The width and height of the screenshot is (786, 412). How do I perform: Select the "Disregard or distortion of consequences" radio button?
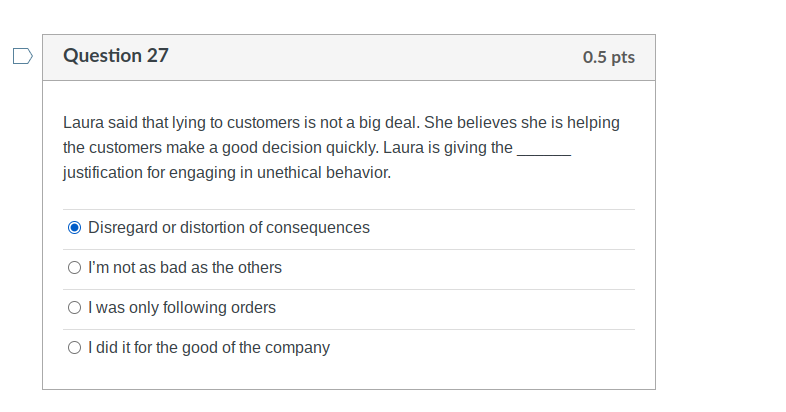(x=74, y=228)
